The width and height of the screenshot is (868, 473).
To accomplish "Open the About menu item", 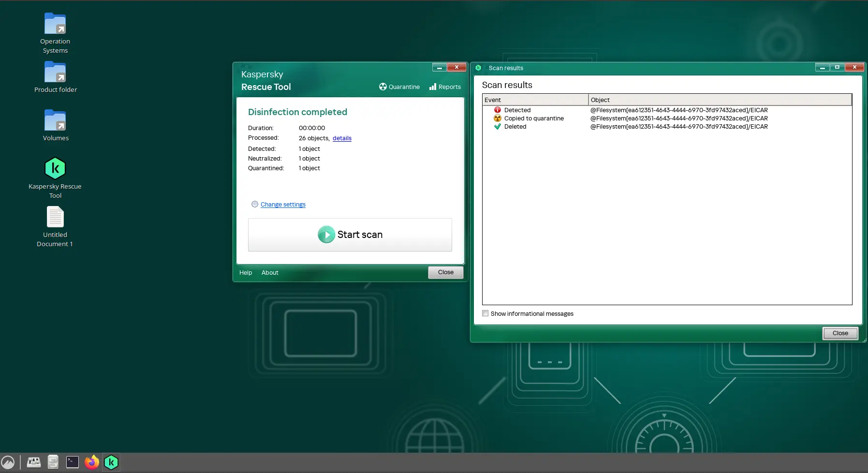I will [270, 273].
